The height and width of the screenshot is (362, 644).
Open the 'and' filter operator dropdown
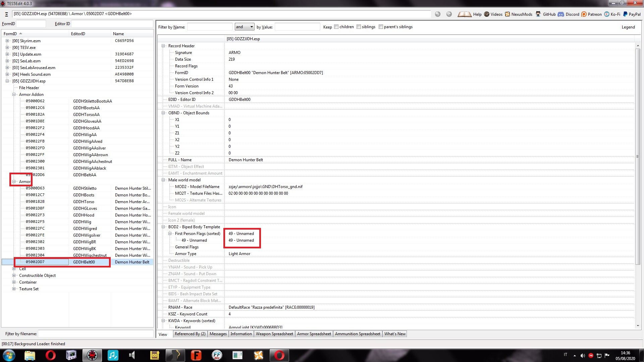click(244, 27)
